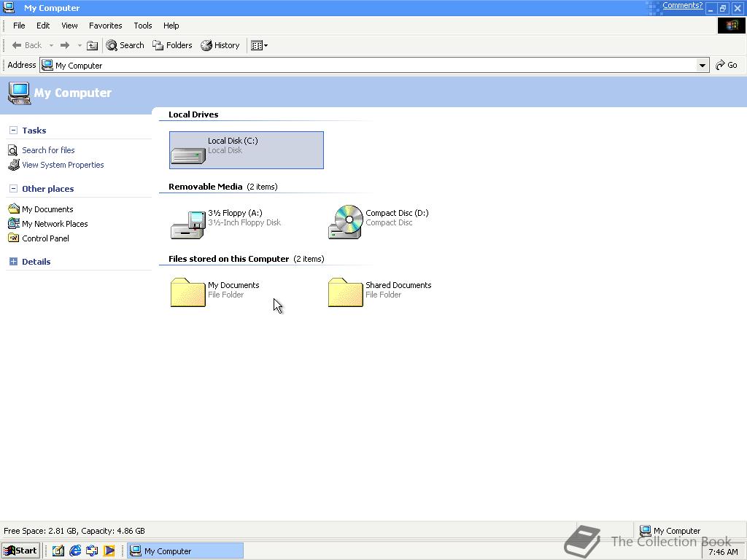Screen dimensions: 747x560
Task: Click the Local Disk (C:) label text
Action: coord(233,141)
